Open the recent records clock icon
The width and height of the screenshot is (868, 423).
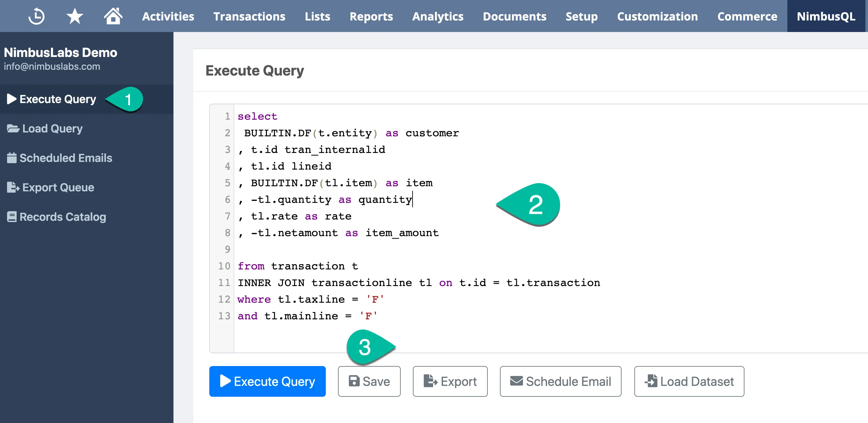[36, 16]
